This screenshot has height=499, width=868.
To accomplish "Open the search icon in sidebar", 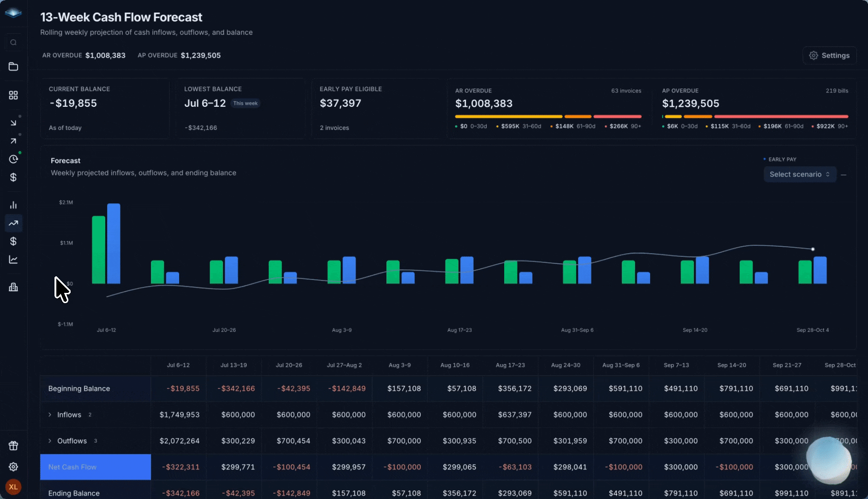I will 13,43.
